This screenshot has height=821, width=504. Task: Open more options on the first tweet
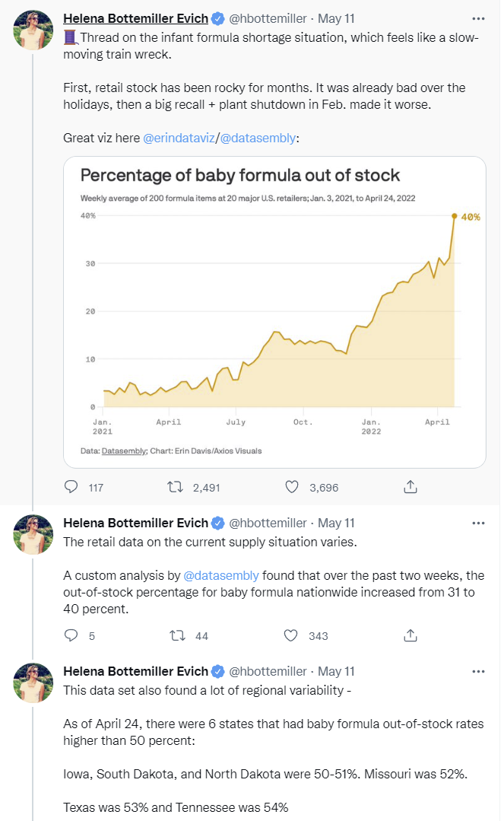click(478, 18)
